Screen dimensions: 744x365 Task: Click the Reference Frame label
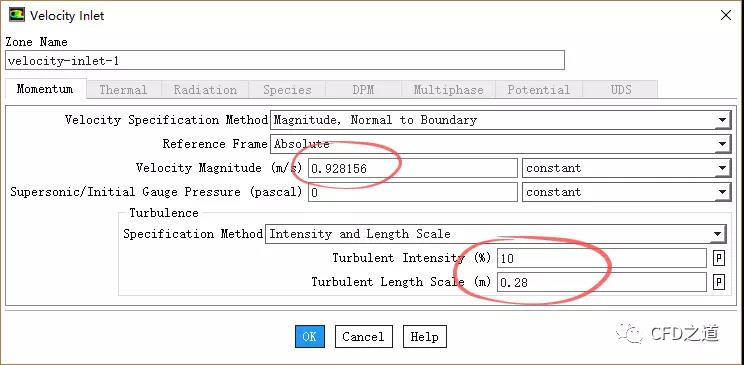coord(215,144)
